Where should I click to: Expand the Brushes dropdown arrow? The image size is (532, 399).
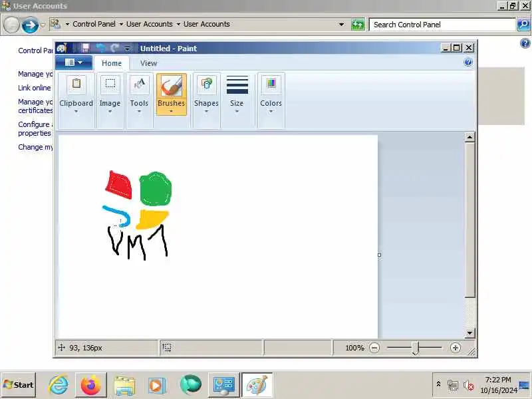click(172, 111)
